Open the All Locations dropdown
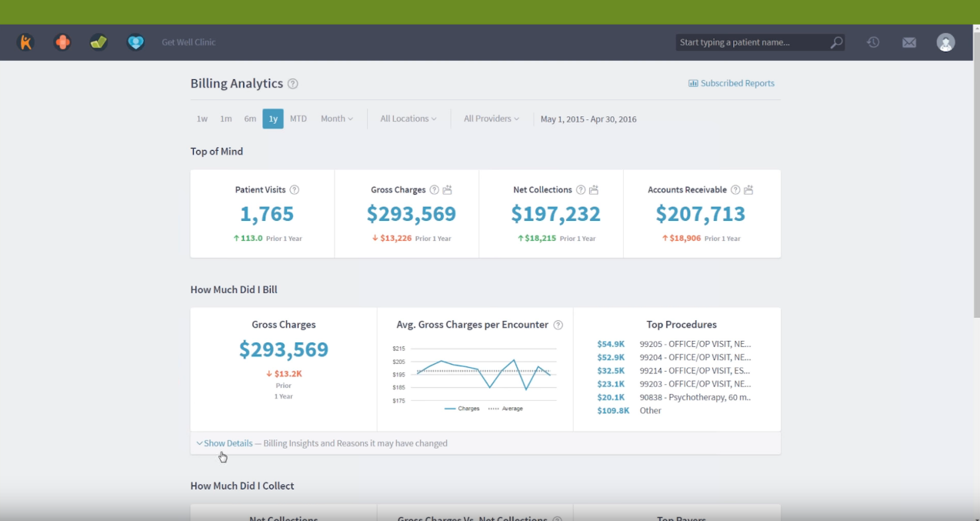Screen dimensions: 980x521 (408, 119)
